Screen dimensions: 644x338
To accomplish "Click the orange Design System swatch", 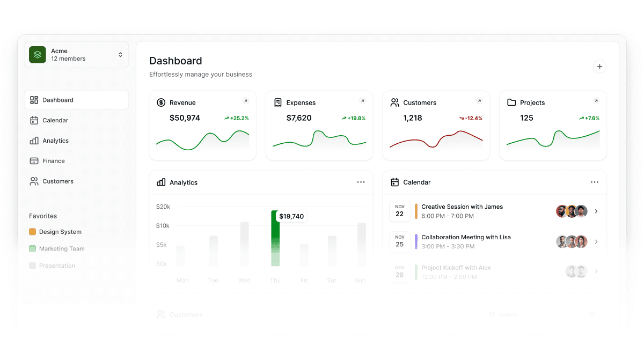I will 33,231.
